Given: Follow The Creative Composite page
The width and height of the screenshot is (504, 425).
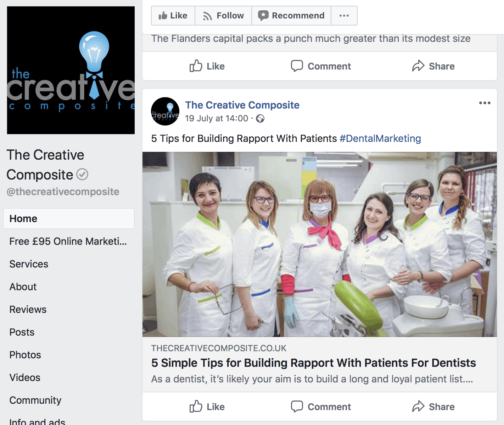Looking at the screenshot, I should coord(223,16).
